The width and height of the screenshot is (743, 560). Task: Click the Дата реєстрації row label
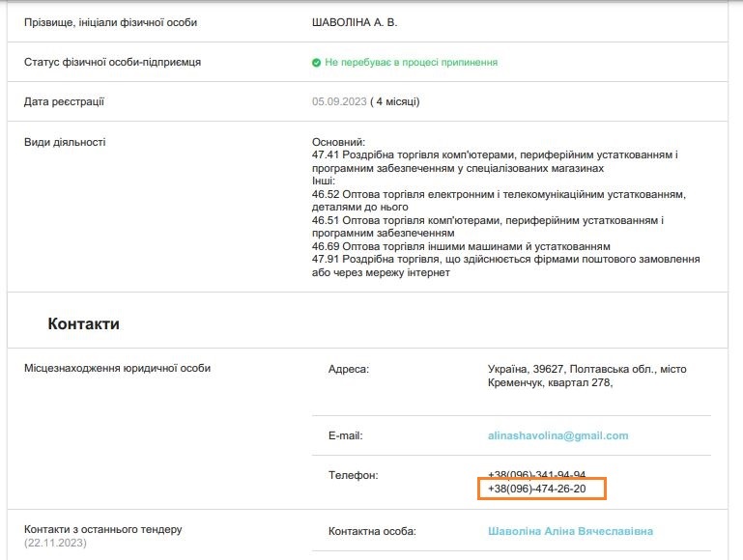point(64,101)
